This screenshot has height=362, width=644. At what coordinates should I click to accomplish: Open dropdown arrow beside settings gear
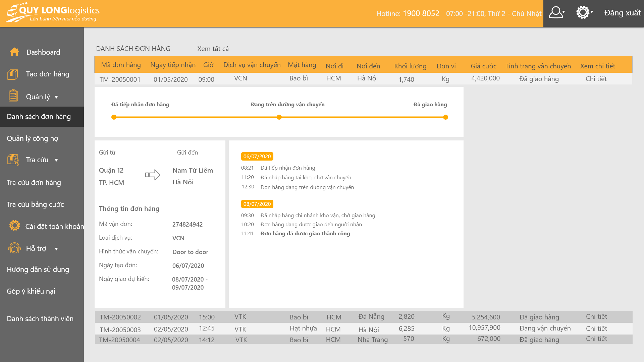[592, 12]
